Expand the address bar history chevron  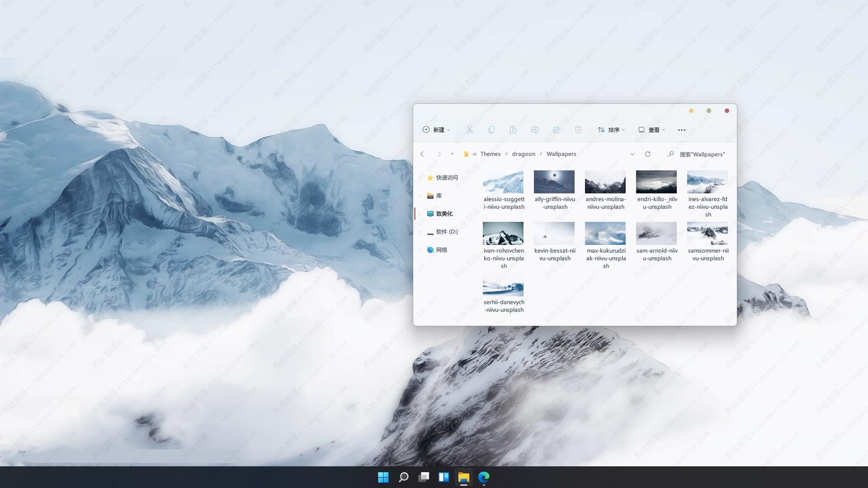coord(632,154)
